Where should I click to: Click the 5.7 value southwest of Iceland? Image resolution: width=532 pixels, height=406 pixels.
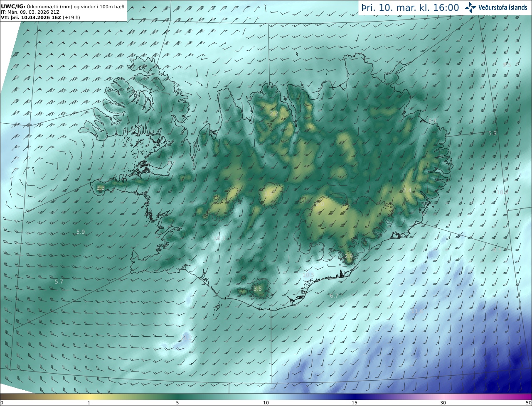(x=59, y=281)
